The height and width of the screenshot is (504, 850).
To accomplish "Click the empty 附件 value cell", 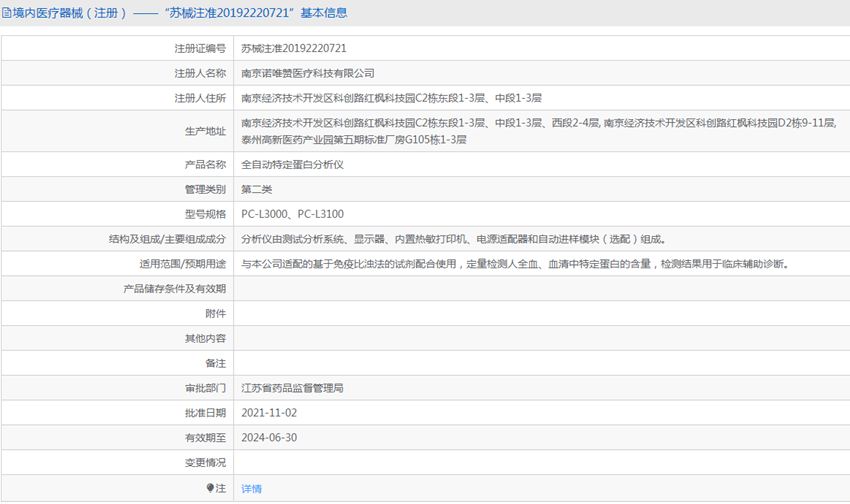I will pyautogui.click(x=540, y=314).
